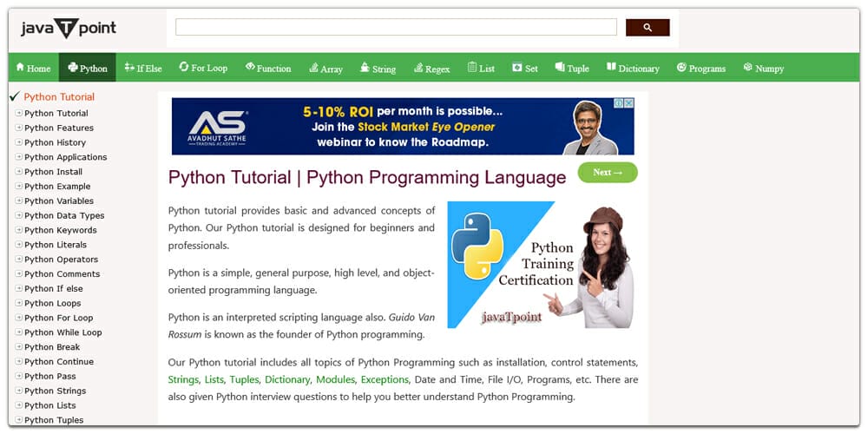Open the Python Strings sidebar link
Screen dimensions: 868x434
coord(56,391)
